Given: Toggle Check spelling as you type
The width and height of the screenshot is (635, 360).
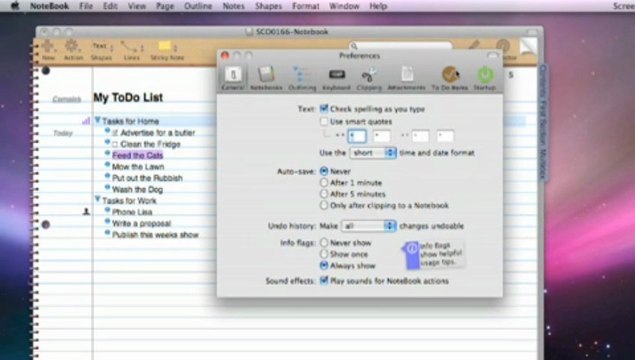Looking at the screenshot, I should pyautogui.click(x=324, y=109).
